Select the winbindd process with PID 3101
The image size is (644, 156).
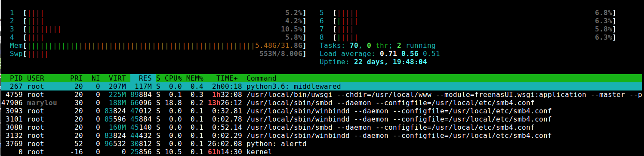tap(322, 119)
